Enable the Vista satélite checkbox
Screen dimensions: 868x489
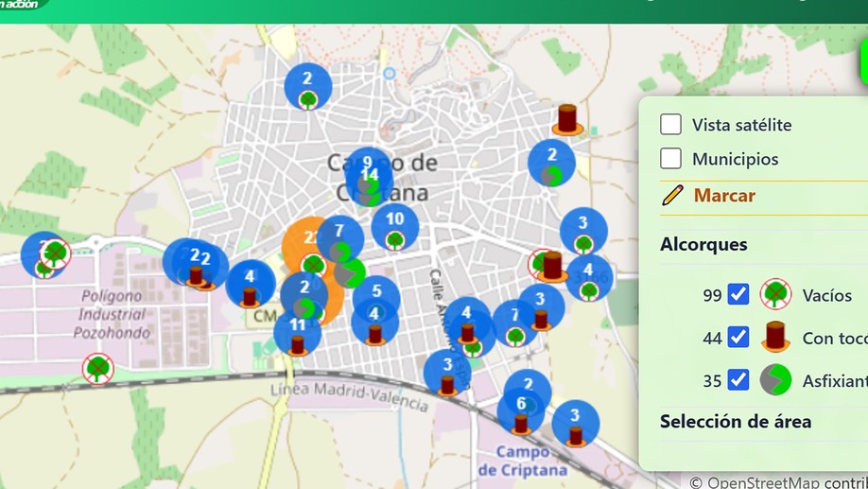pyautogui.click(x=670, y=124)
